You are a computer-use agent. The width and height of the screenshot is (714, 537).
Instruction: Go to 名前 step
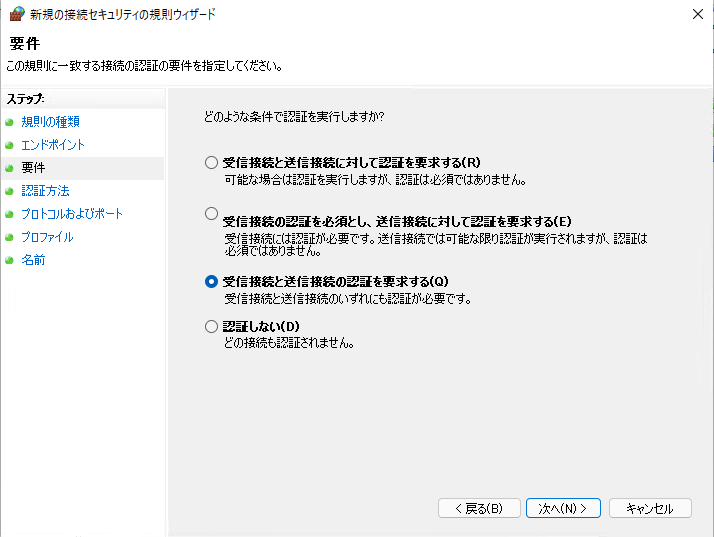click(33, 260)
